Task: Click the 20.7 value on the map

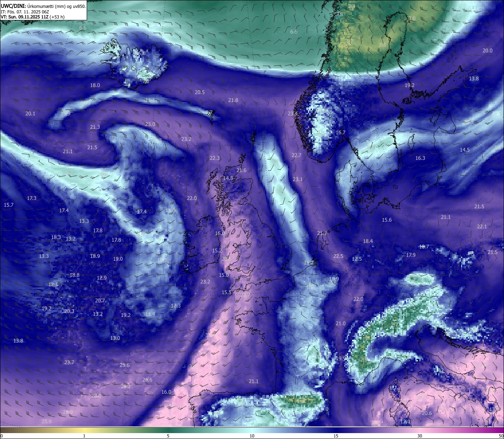Action: coord(100,300)
